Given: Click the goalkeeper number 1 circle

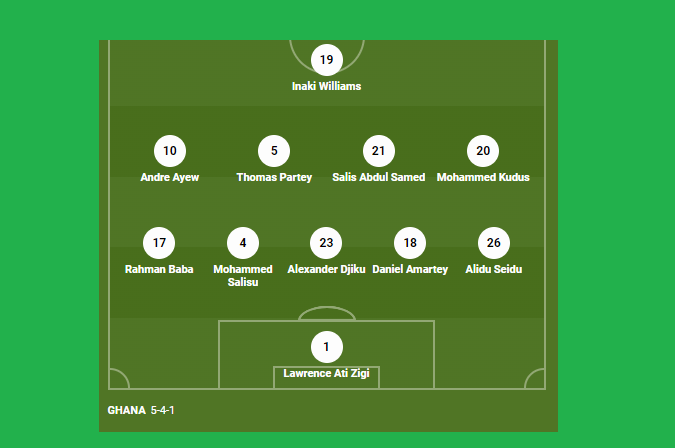Looking at the screenshot, I should (327, 347).
